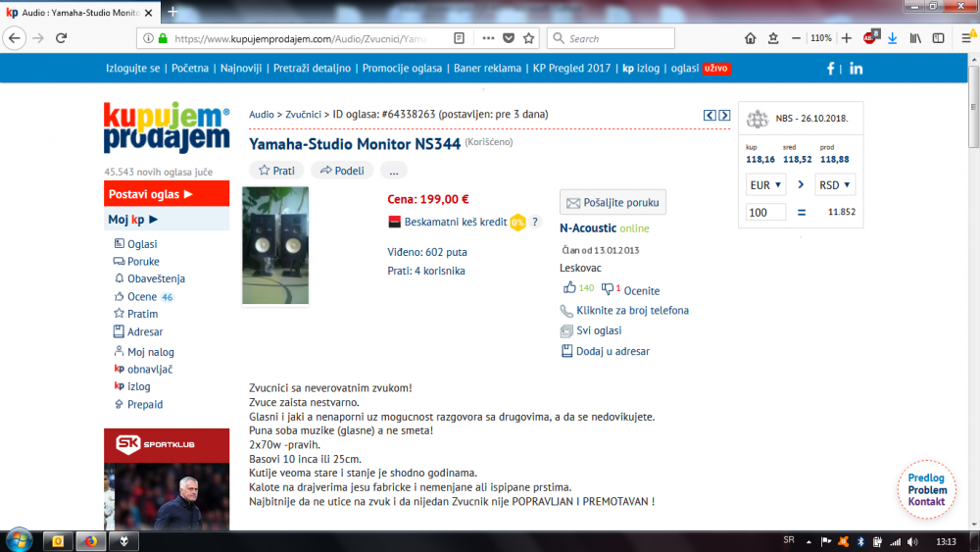Open Zvučnici breadcrumb link
The width and height of the screenshot is (980, 552).
pyautogui.click(x=303, y=115)
